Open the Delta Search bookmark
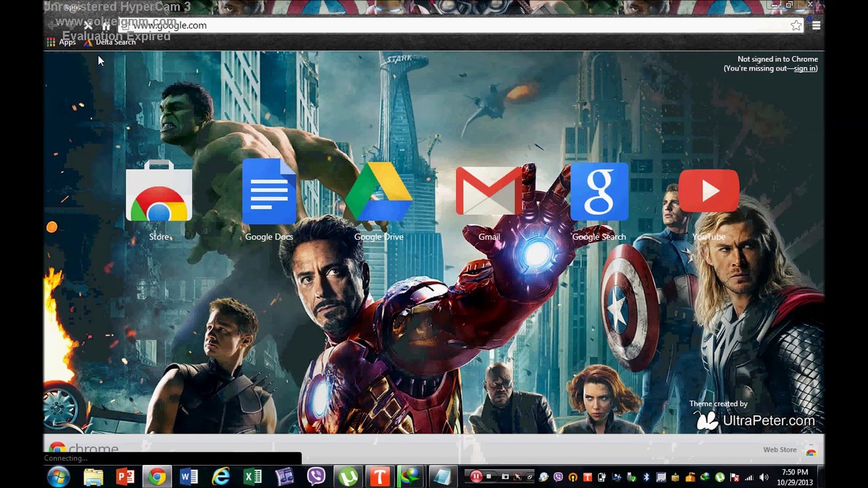Image resolution: width=868 pixels, height=488 pixels. 110,42
